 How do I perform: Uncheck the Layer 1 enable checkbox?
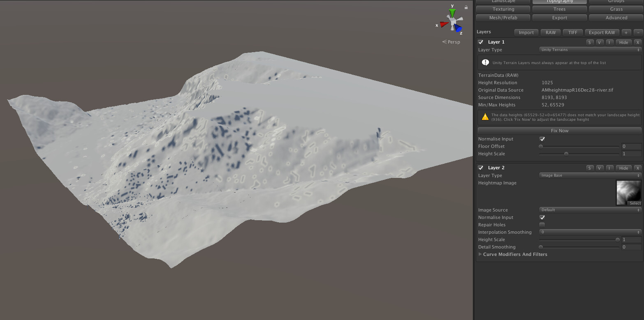480,41
